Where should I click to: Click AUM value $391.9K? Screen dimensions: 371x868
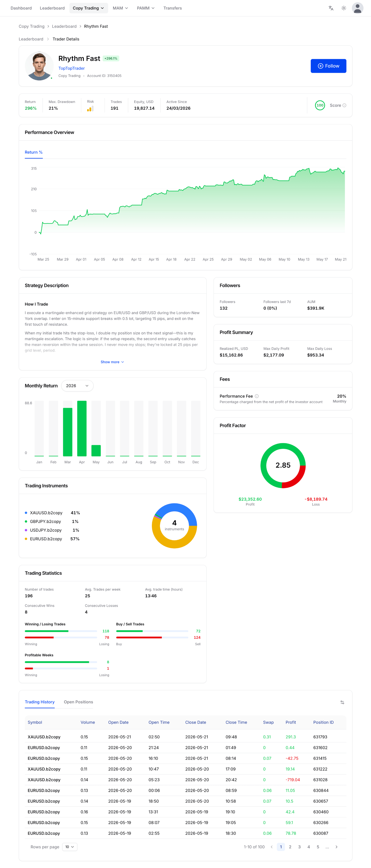coord(316,308)
